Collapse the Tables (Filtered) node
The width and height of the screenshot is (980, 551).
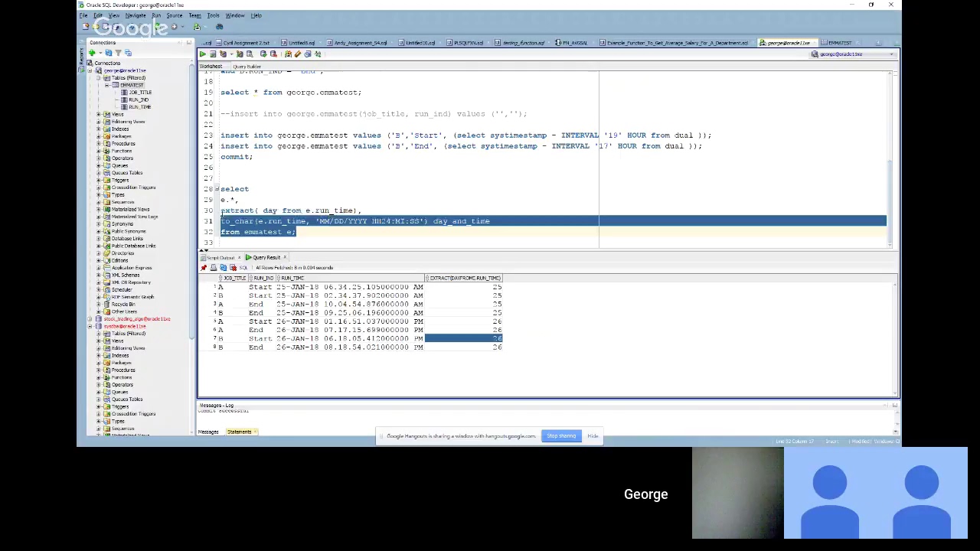pyautogui.click(x=98, y=78)
